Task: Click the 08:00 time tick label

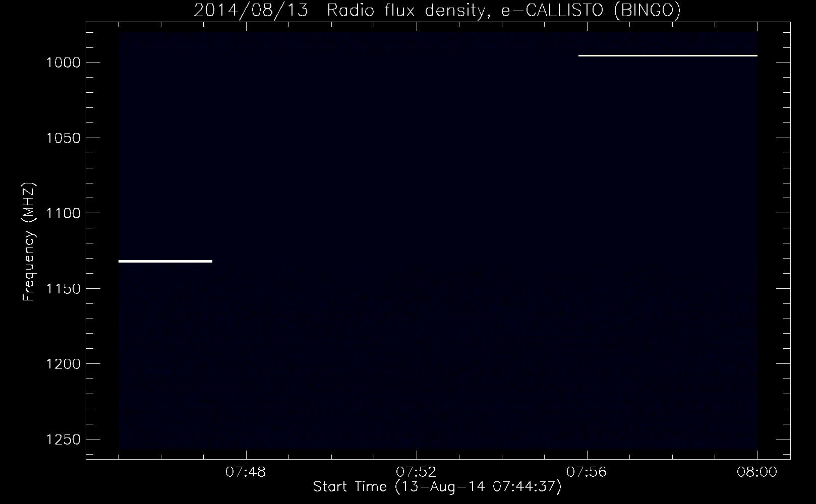Action: pyautogui.click(x=757, y=472)
